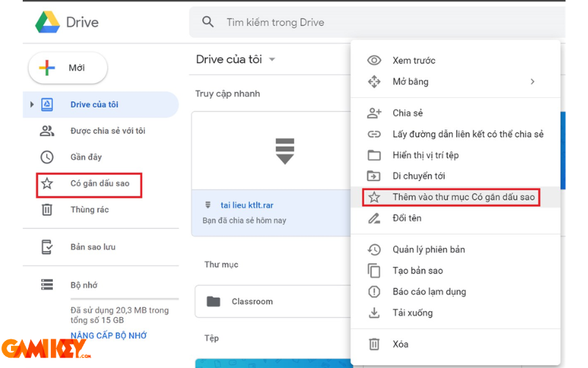Click the NÂNG CẤP BỘ NHỚ link
Screen dimensions: 588x368
tap(109, 336)
